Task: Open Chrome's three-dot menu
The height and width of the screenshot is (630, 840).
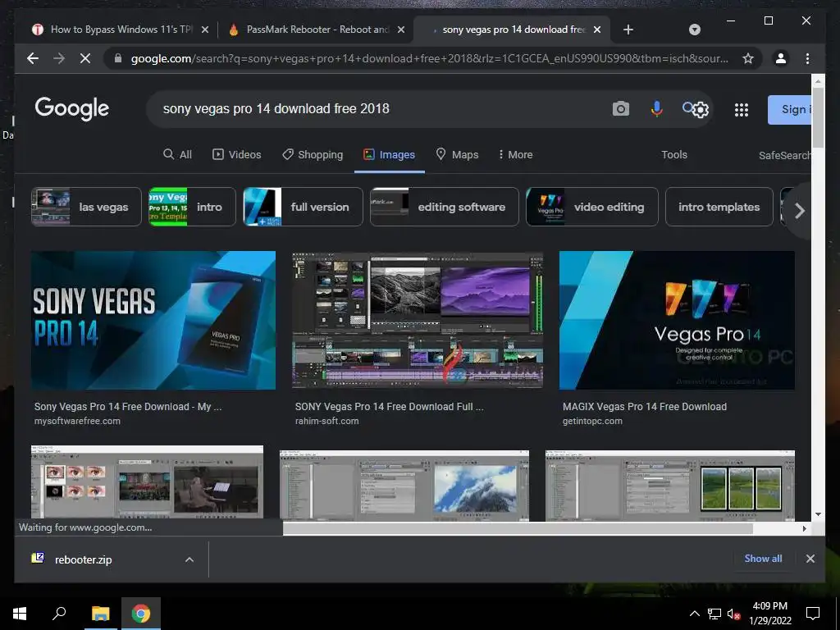Action: tap(807, 58)
